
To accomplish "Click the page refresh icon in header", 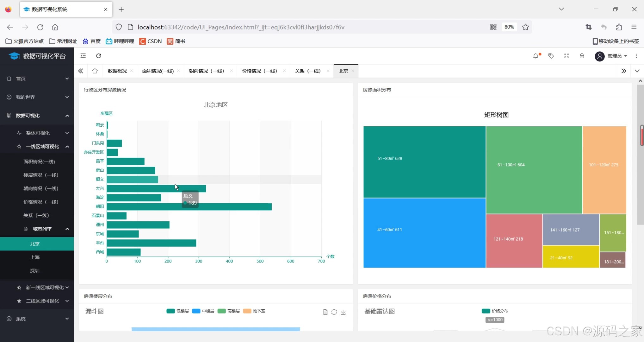I will coord(99,56).
